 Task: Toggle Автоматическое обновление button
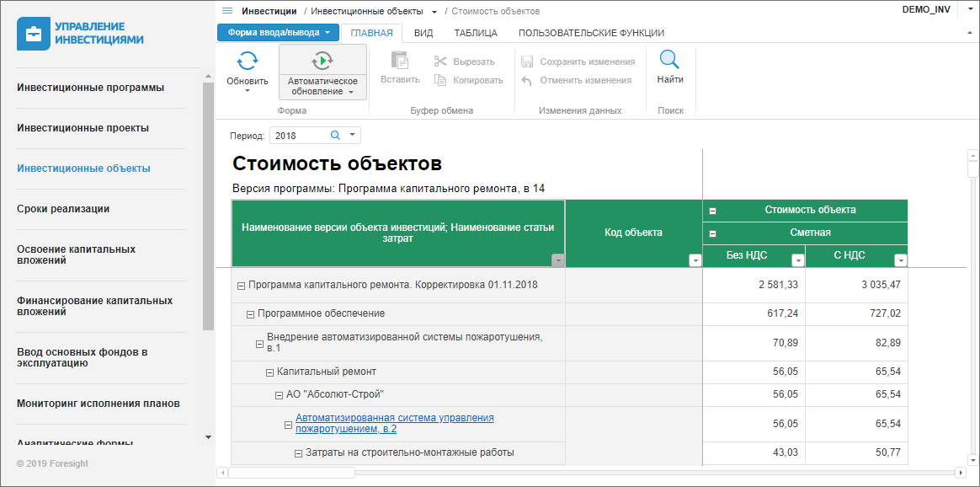(x=322, y=72)
